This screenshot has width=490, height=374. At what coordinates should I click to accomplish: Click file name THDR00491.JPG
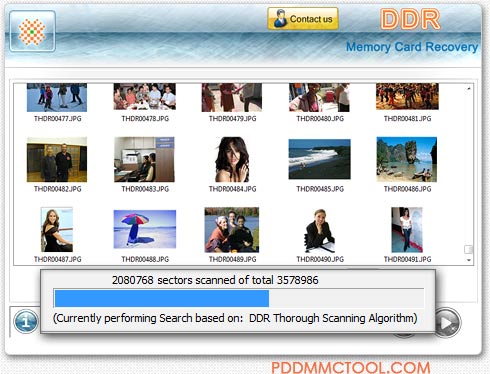click(x=407, y=259)
